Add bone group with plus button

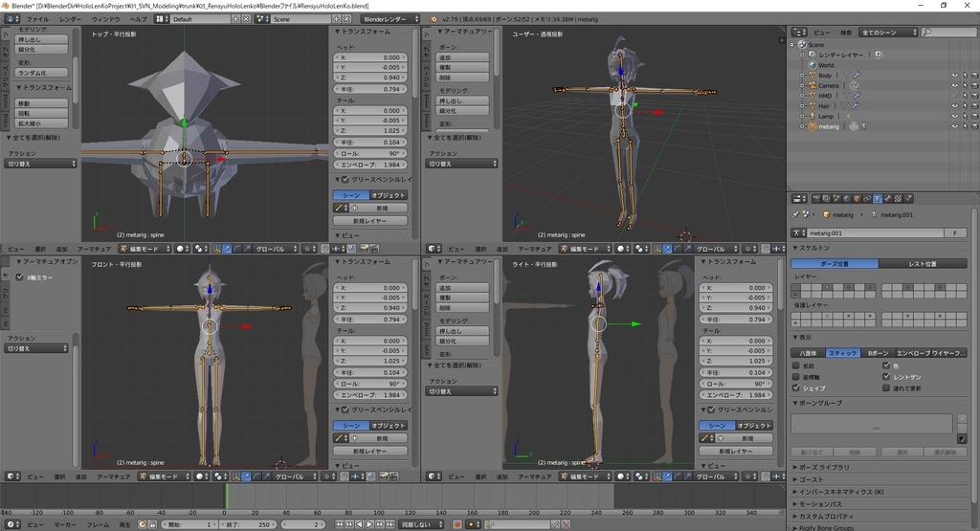[962, 418]
